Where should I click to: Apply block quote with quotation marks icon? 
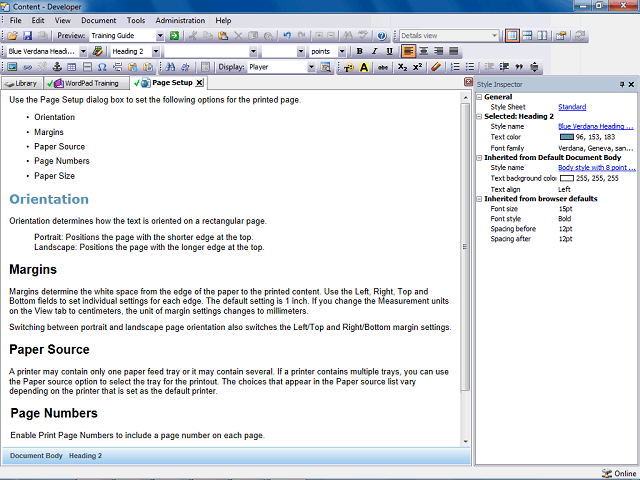519,67
